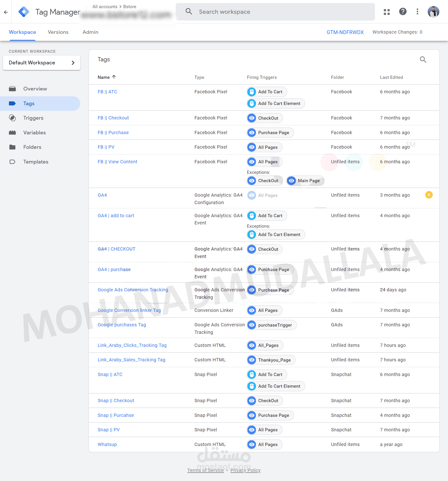Screen dimensions: 448x481
Task: Open the FB || Purchase tag
Action: (x=113, y=132)
